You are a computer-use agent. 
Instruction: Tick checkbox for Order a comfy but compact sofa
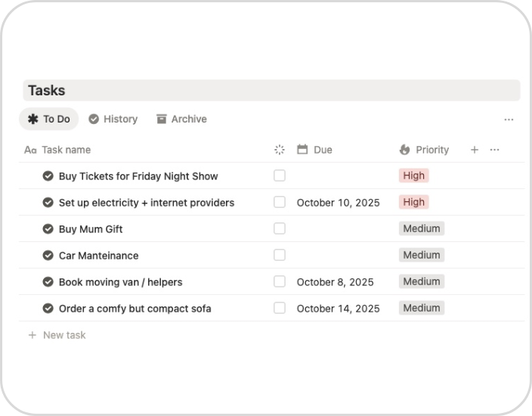[280, 308]
